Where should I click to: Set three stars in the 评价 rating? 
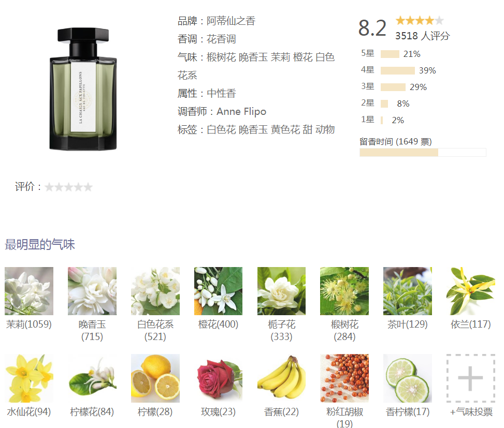pyautogui.click(x=68, y=187)
